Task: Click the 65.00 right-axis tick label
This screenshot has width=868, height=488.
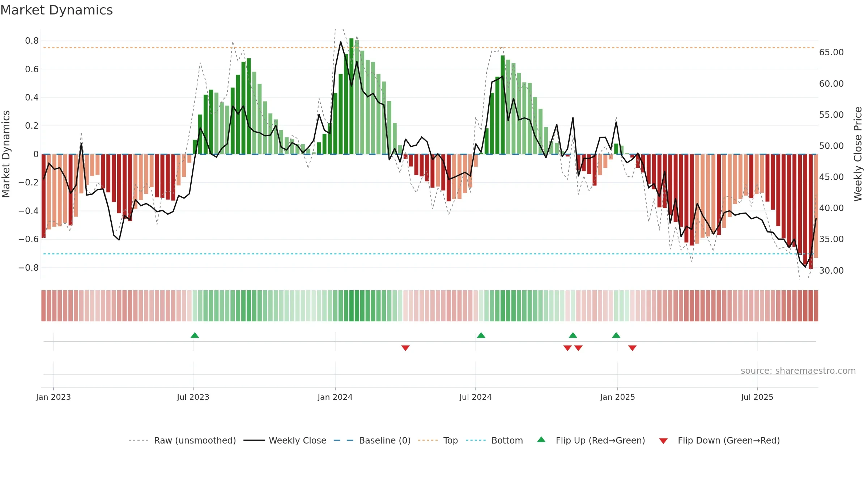Action: click(x=831, y=52)
